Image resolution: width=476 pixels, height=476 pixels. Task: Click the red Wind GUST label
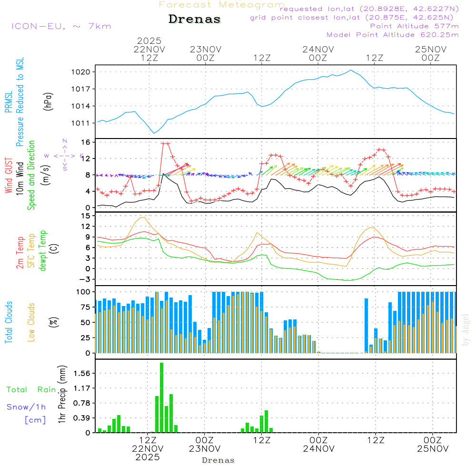point(8,176)
